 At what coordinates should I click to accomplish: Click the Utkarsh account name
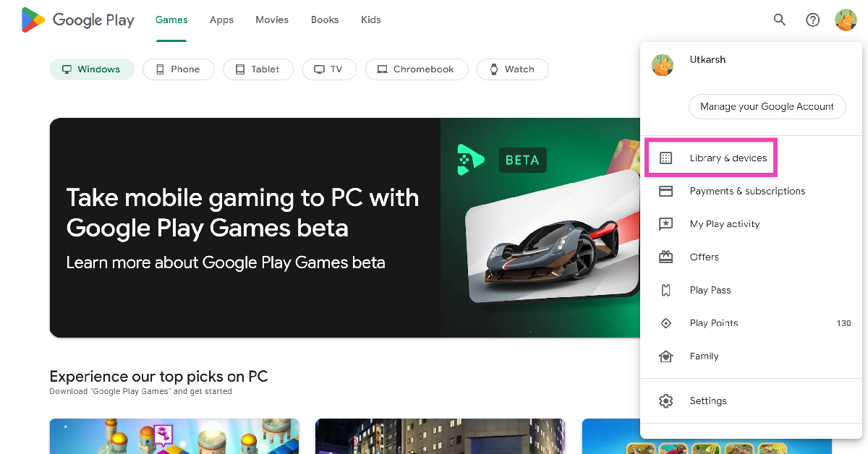707,59
